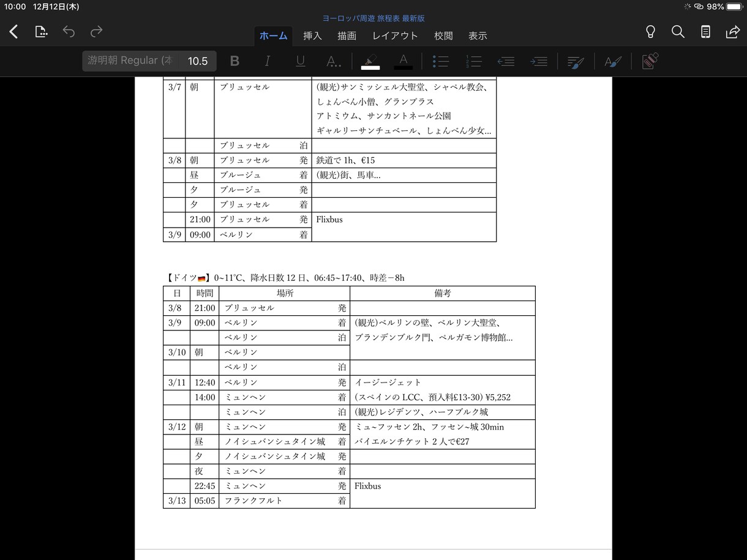Redo the last action
This screenshot has height=560, width=747.
click(96, 32)
